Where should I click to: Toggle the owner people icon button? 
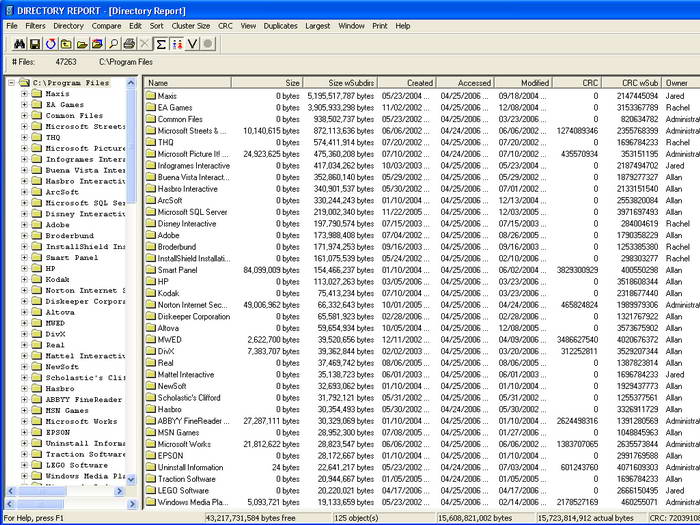[177, 44]
